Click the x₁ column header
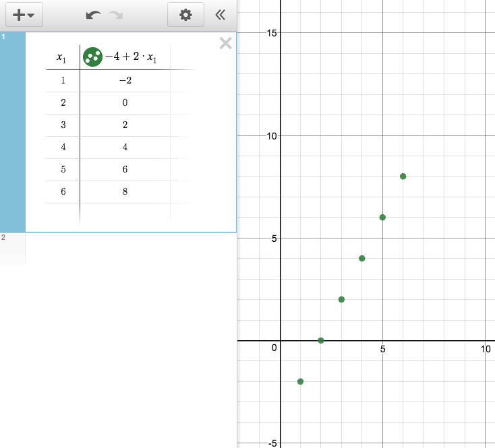The width and height of the screenshot is (495, 448). pos(62,58)
